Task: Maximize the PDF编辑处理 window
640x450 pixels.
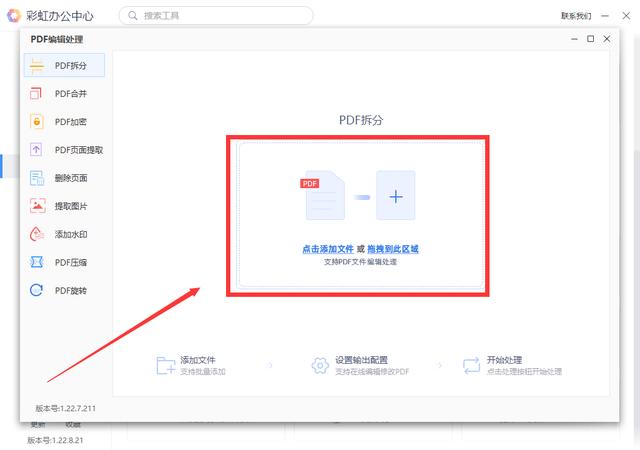Action: point(590,39)
